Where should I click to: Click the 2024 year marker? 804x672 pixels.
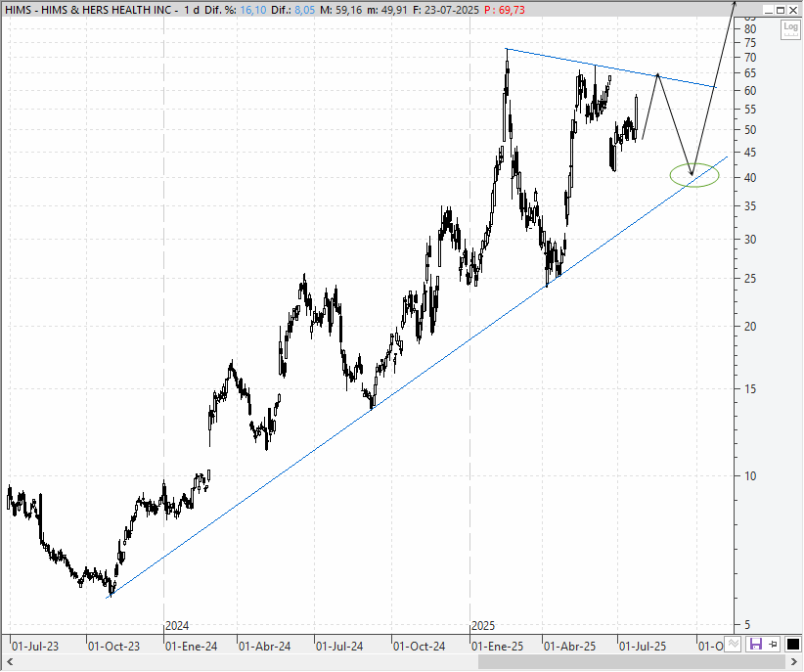click(177, 626)
